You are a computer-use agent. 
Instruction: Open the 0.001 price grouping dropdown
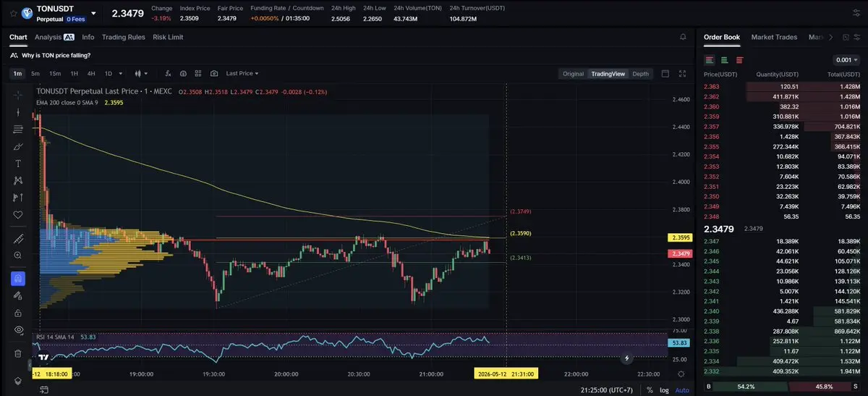[x=846, y=60]
